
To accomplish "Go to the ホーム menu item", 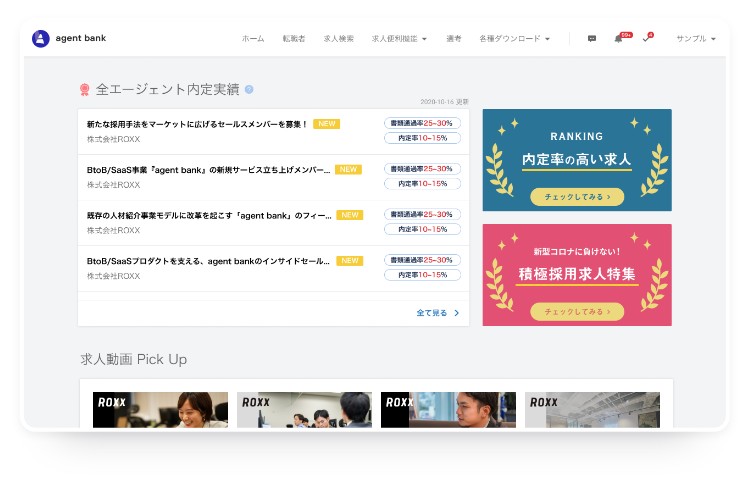I will click(253, 39).
